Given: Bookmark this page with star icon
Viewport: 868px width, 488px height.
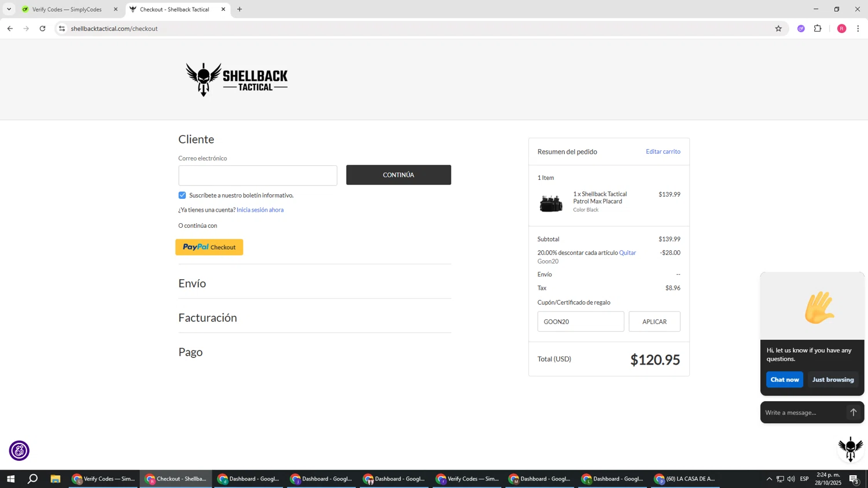Looking at the screenshot, I should pyautogui.click(x=778, y=28).
